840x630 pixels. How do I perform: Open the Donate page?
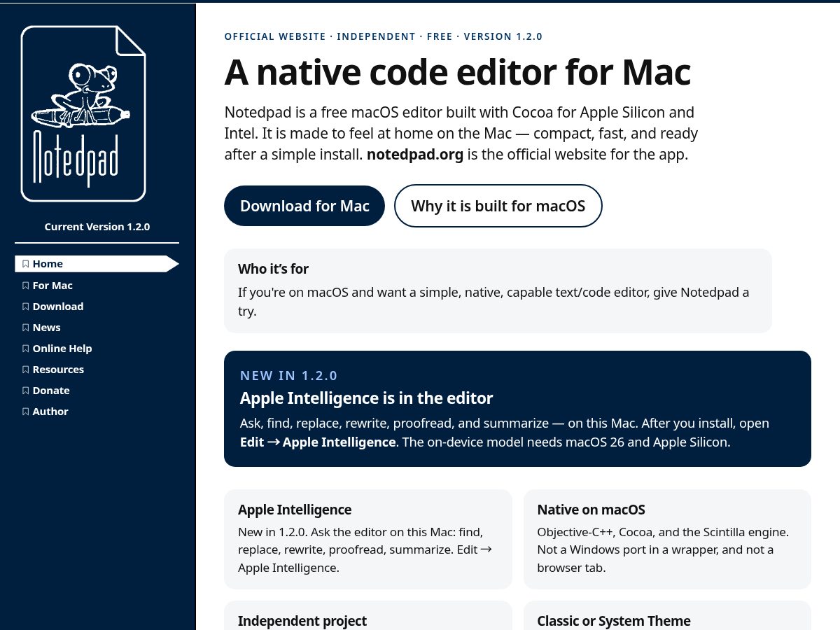coord(51,391)
